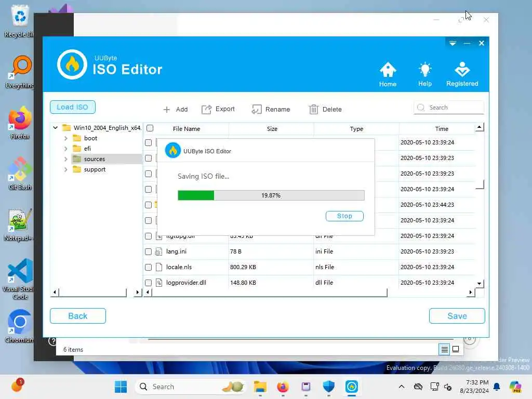The width and height of the screenshot is (532, 399).
Task: Click the file list scroll-up arrow
Action: coord(479,127)
